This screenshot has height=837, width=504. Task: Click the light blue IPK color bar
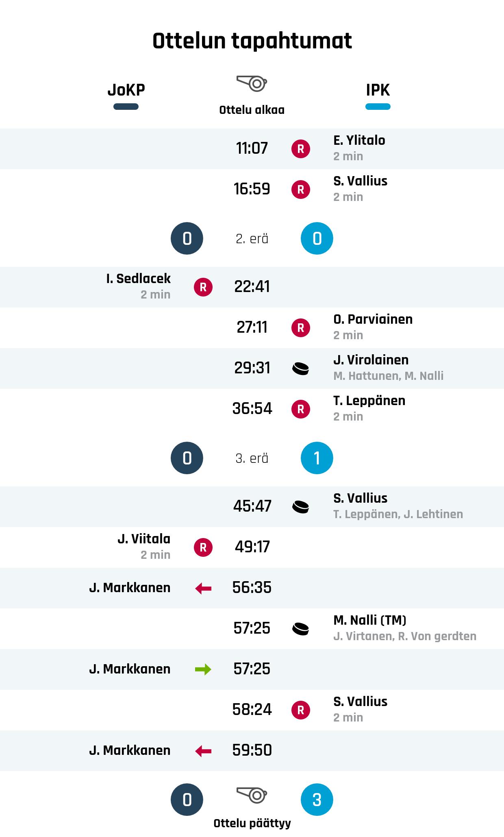pos(378,107)
